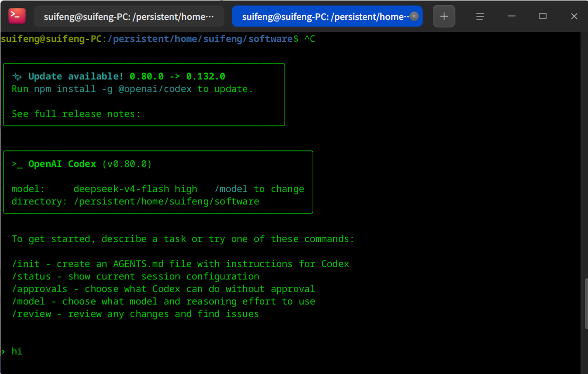Viewport: 588px width, 374px height.
Task: Switch to the first suifeng@suifeng-PC terminal tab
Action: click(129, 16)
